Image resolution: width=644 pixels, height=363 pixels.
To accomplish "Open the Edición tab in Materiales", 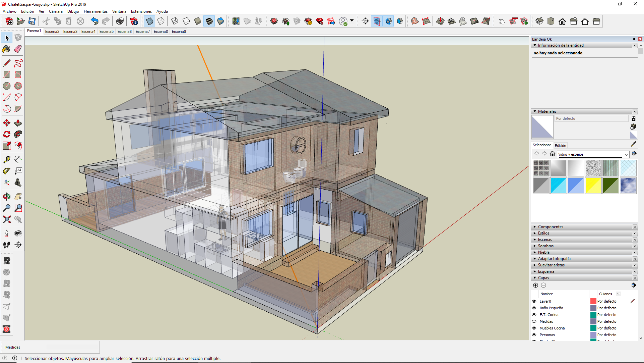I will [560, 146].
